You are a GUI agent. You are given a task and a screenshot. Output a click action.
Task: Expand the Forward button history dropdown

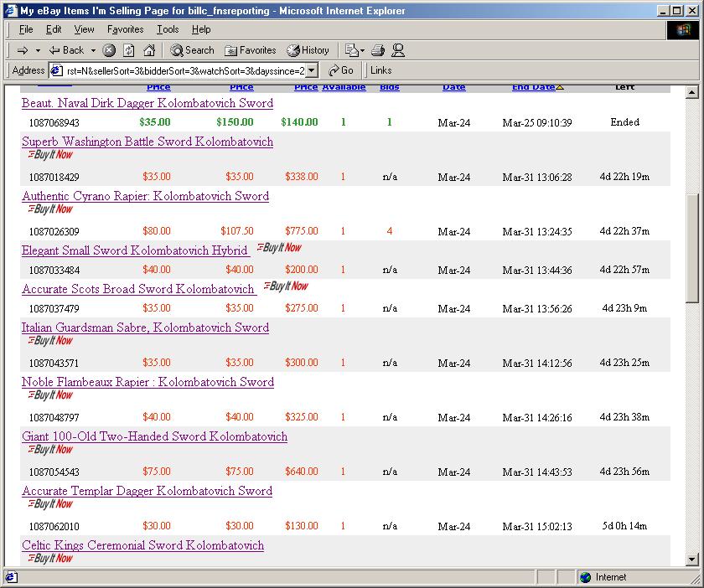pos(39,50)
